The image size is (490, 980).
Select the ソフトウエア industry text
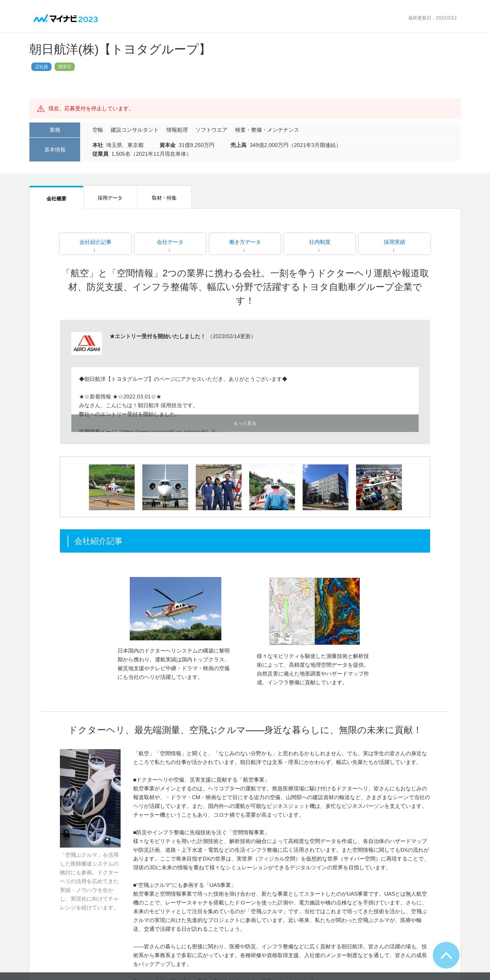pos(211,130)
